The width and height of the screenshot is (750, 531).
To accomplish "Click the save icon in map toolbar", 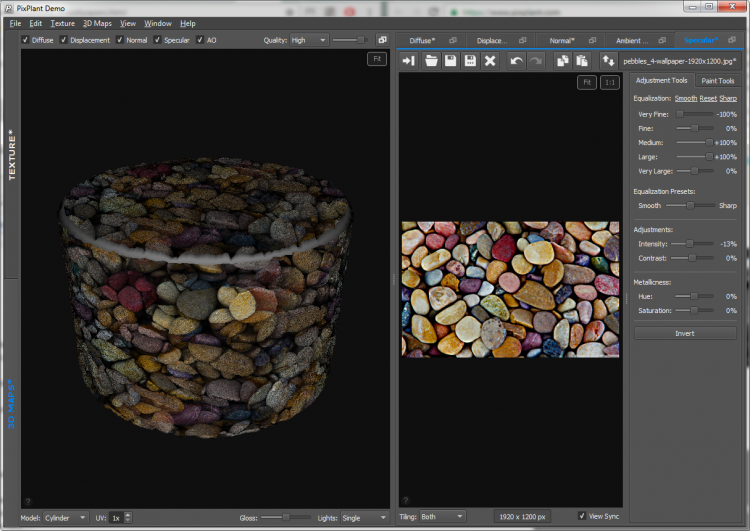I will pyautogui.click(x=451, y=61).
